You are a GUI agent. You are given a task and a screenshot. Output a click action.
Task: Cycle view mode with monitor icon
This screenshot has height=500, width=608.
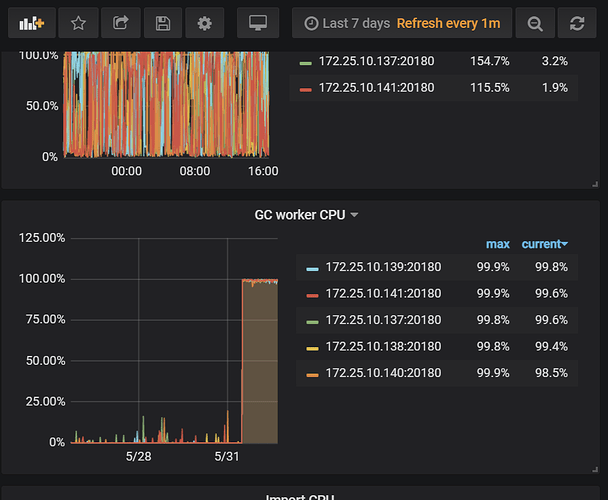click(x=257, y=22)
